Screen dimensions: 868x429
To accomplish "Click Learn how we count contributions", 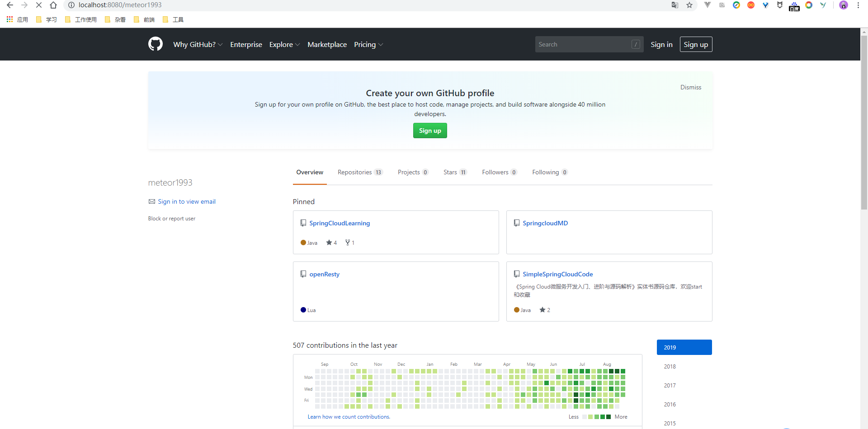I will pos(349,417).
